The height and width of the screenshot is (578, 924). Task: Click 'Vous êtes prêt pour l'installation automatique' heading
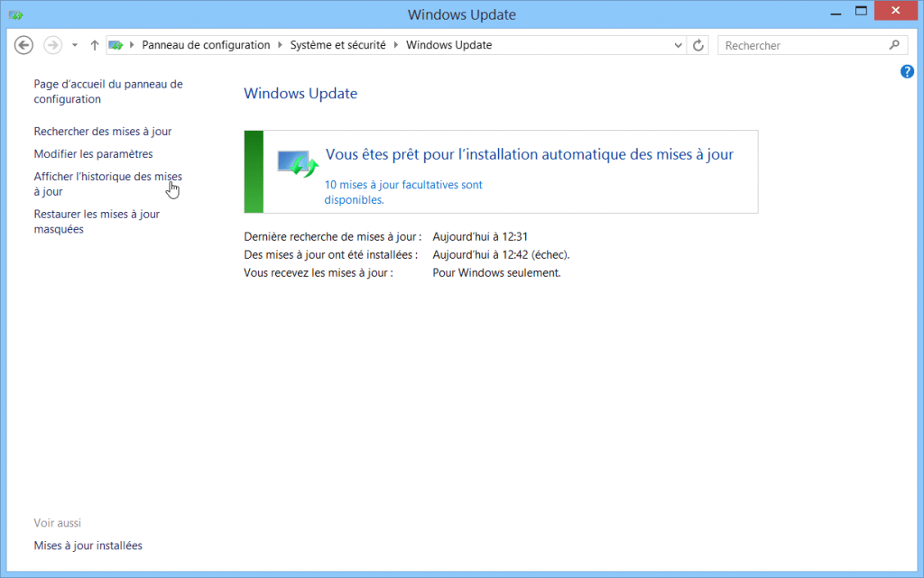pos(530,154)
